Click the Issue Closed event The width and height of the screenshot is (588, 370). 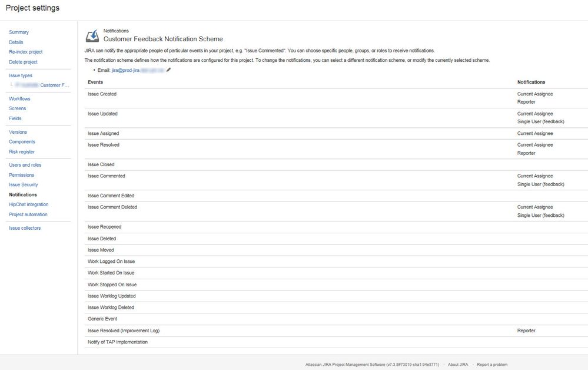[101, 164]
